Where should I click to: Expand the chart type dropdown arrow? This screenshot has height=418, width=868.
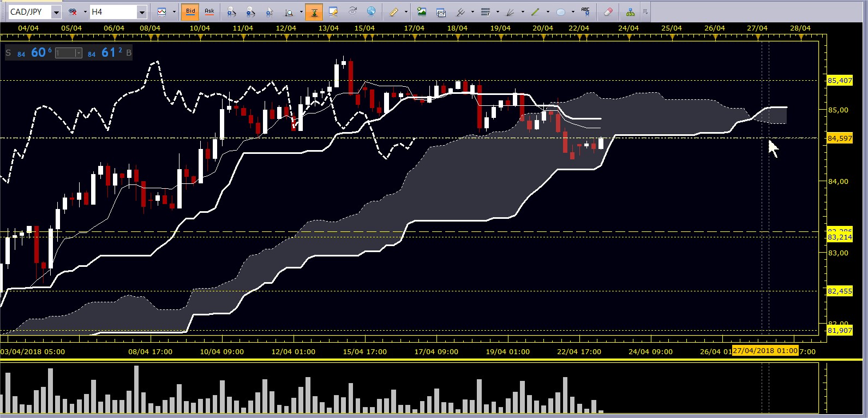175,11
